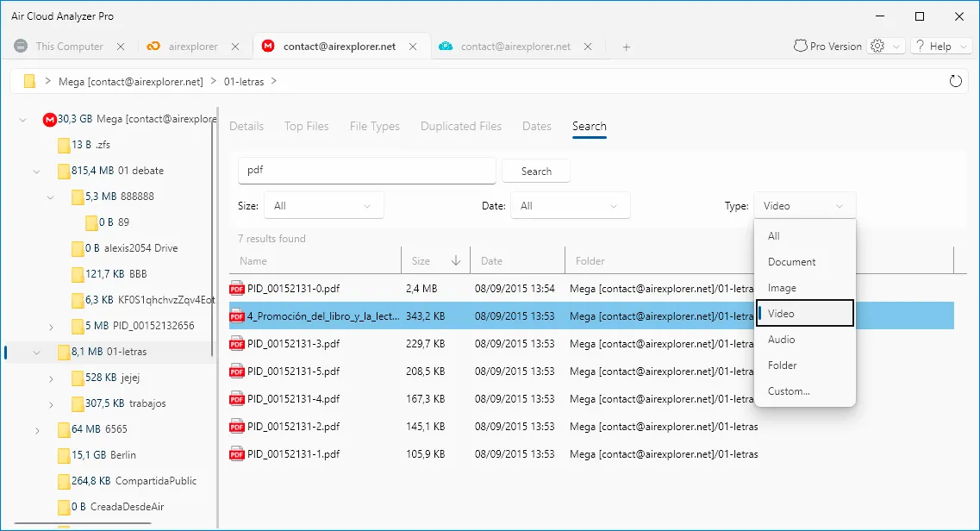Open the File Types tab

point(374,126)
